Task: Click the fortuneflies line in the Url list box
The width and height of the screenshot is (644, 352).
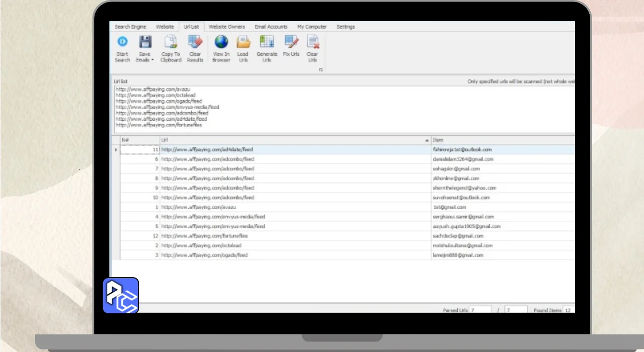Action: pyautogui.click(x=158, y=125)
